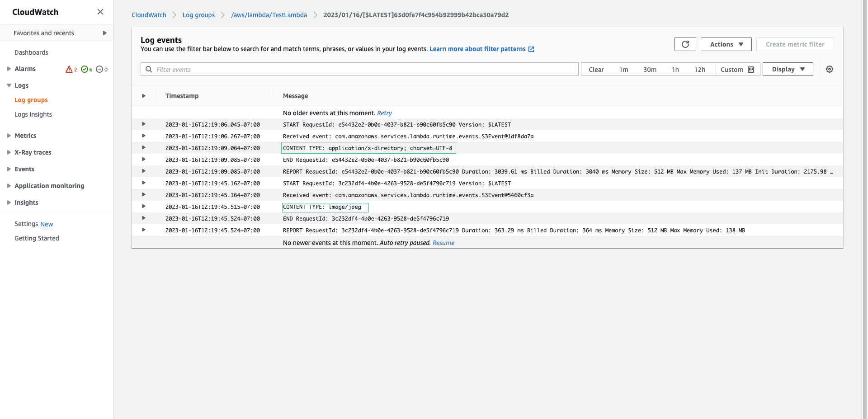Click the search magnifier icon in filter bar
The image size is (868, 419).
coord(149,69)
